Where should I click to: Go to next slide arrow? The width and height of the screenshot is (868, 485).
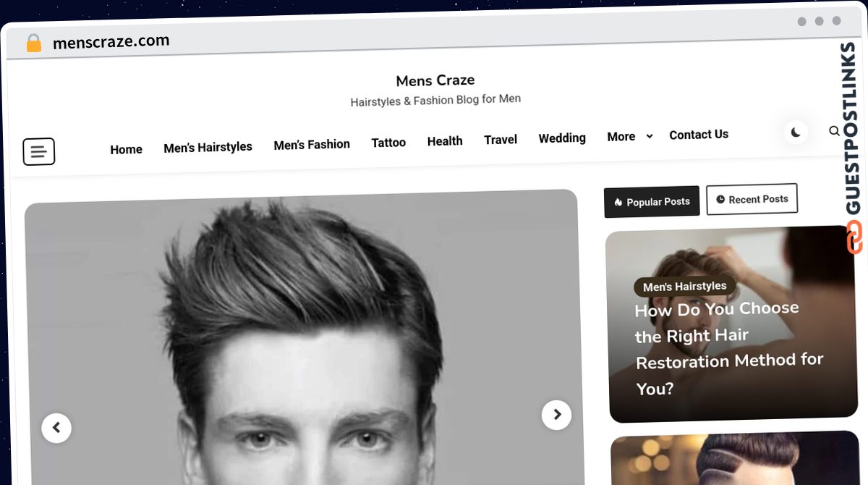tap(556, 415)
